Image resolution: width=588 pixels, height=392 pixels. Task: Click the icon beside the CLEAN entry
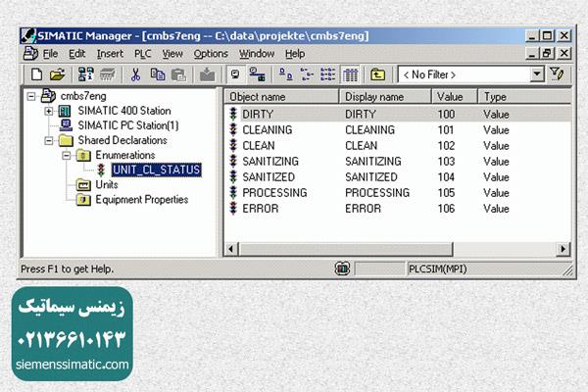[233, 146]
